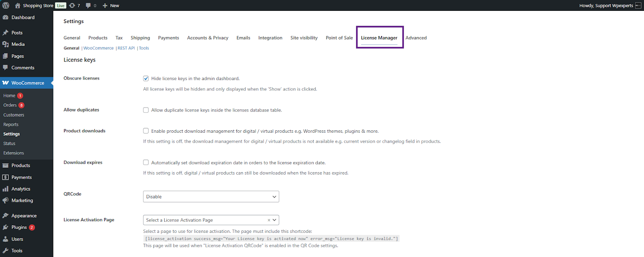Open the Plugins menu icon
This screenshot has height=257, width=644.
pyautogui.click(x=6, y=227)
